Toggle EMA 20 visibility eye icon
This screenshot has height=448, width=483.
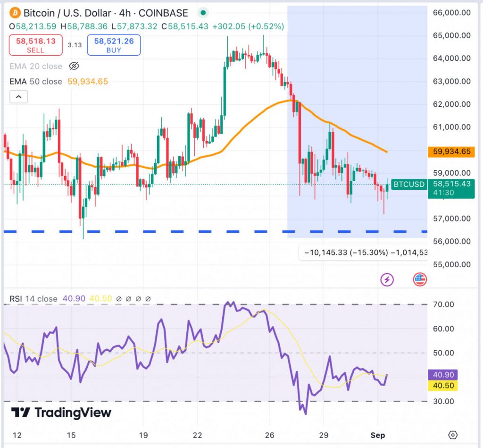coord(74,66)
